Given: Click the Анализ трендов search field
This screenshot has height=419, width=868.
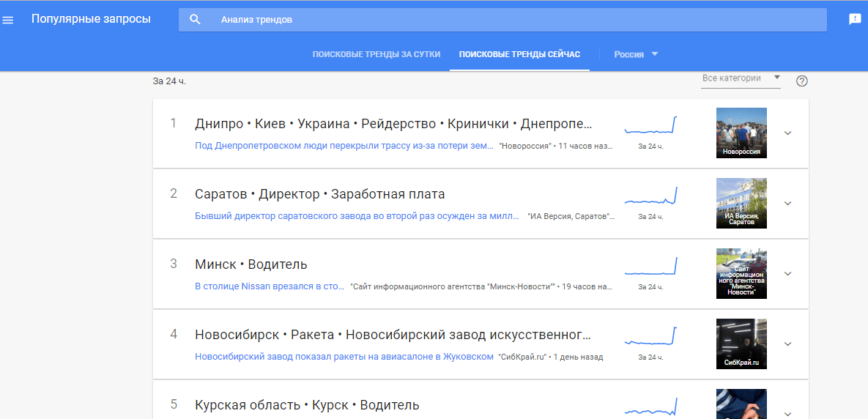Looking at the screenshot, I should click(x=513, y=20).
